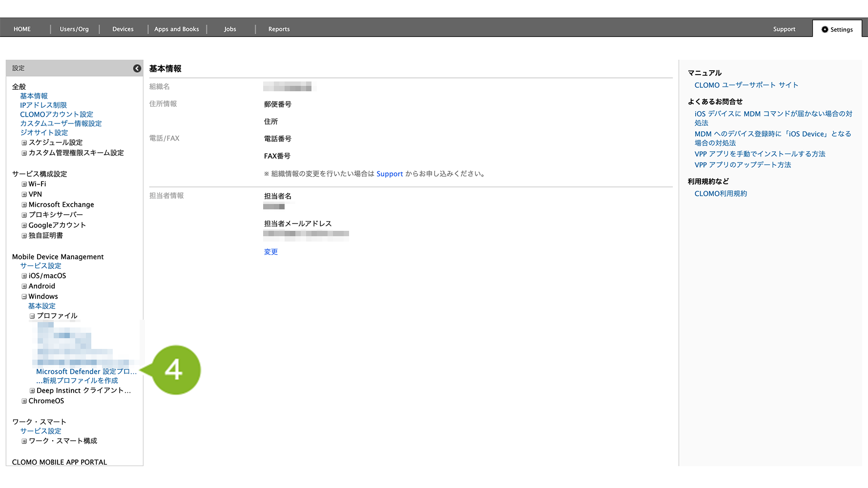Expand the Android plus icon
This screenshot has height=488, width=868.
pyautogui.click(x=24, y=286)
